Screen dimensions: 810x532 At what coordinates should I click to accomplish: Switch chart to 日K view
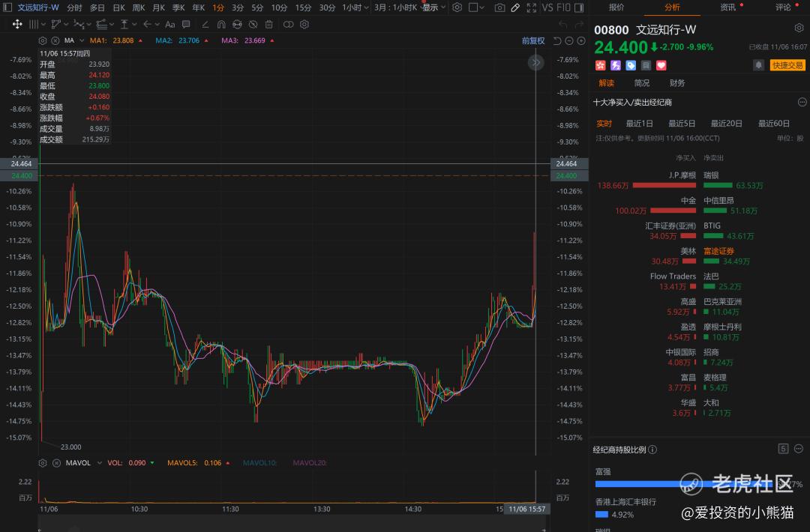(x=118, y=7)
